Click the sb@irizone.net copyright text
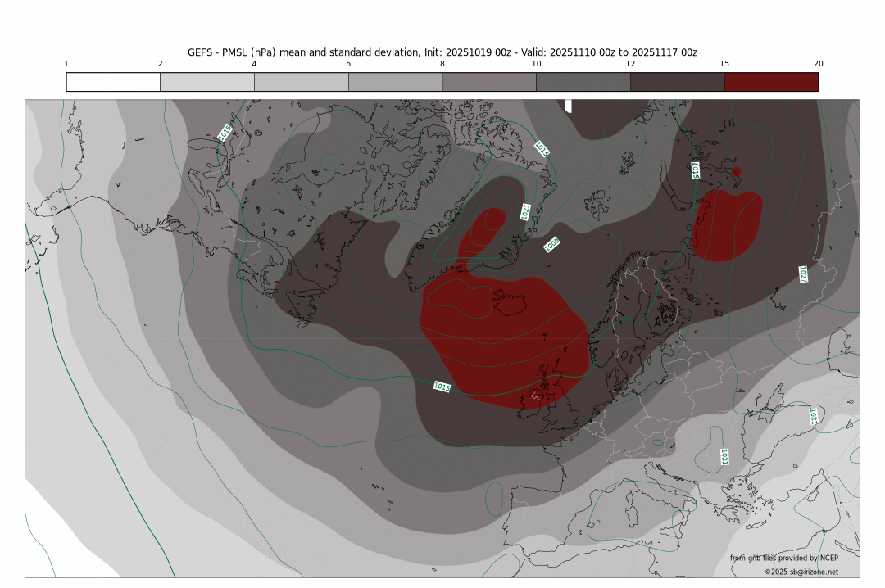The width and height of the screenshot is (885, 588). [801, 572]
